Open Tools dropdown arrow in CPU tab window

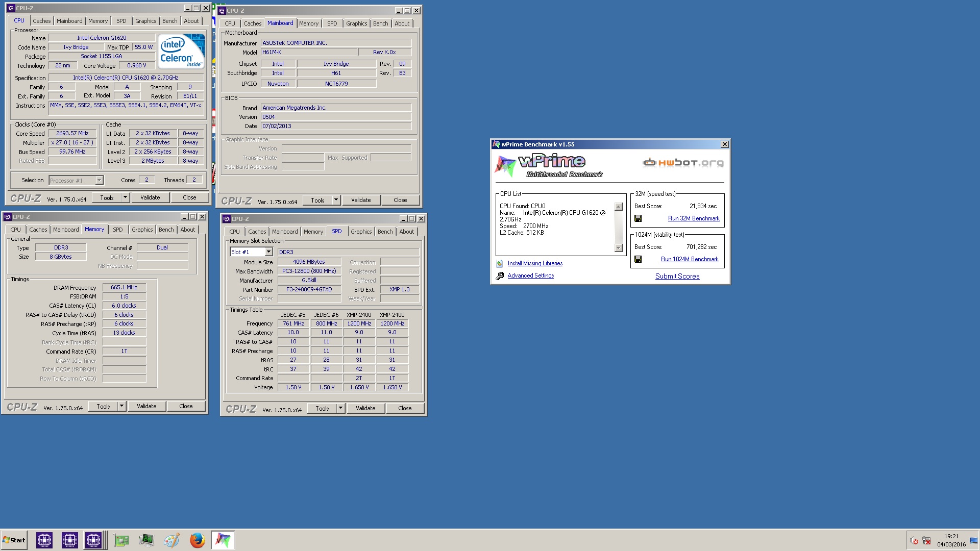[x=125, y=197]
